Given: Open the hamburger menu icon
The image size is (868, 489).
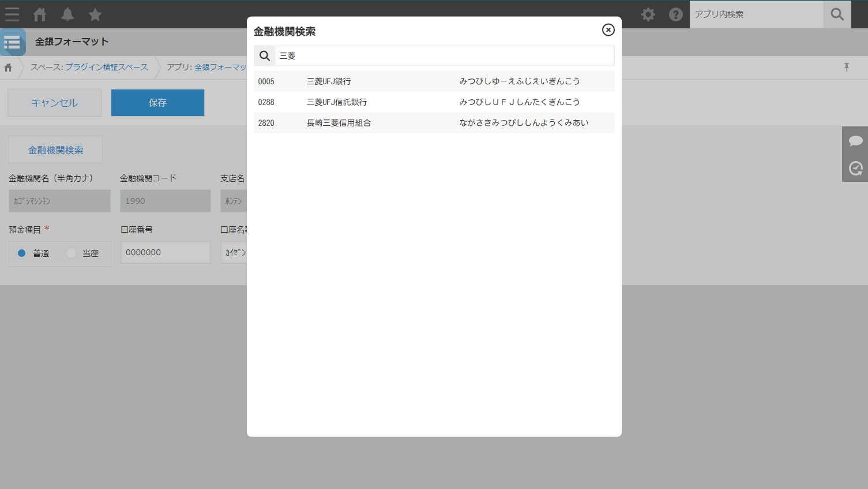Looking at the screenshot, I should (12, 14).
